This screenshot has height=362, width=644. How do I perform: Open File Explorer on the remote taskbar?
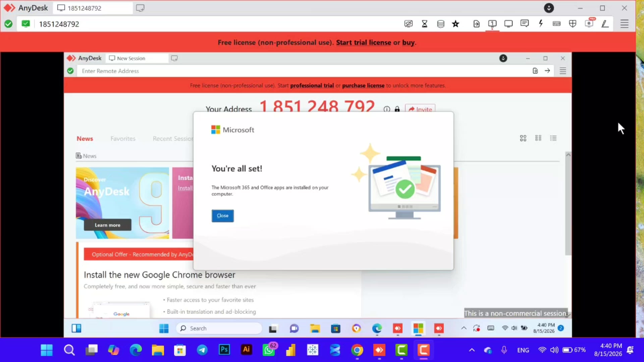coord(315,328)
